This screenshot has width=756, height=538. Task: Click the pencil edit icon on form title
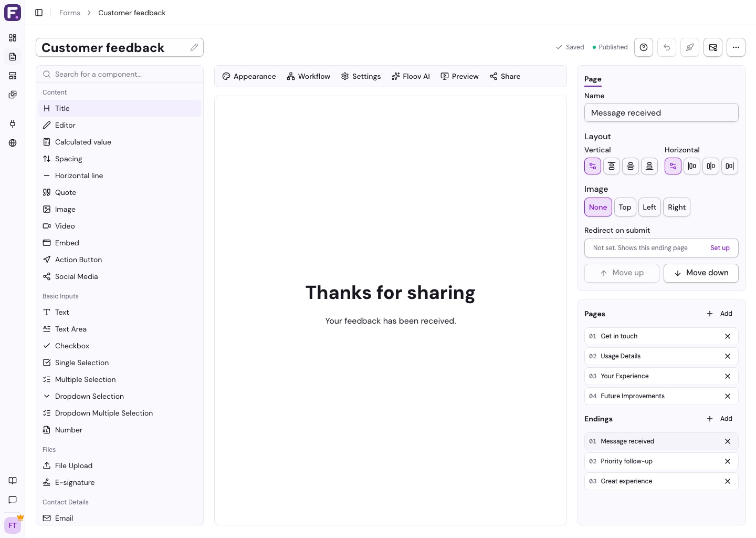[x=194, y=47]
